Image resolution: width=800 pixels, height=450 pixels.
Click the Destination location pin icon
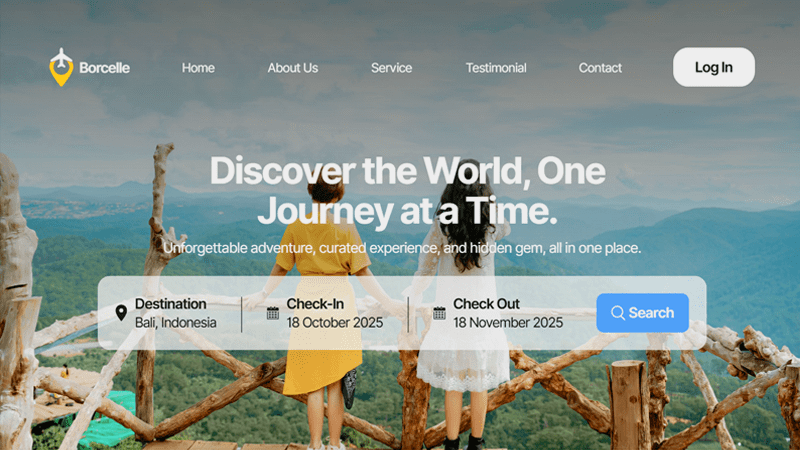point(121,313)
